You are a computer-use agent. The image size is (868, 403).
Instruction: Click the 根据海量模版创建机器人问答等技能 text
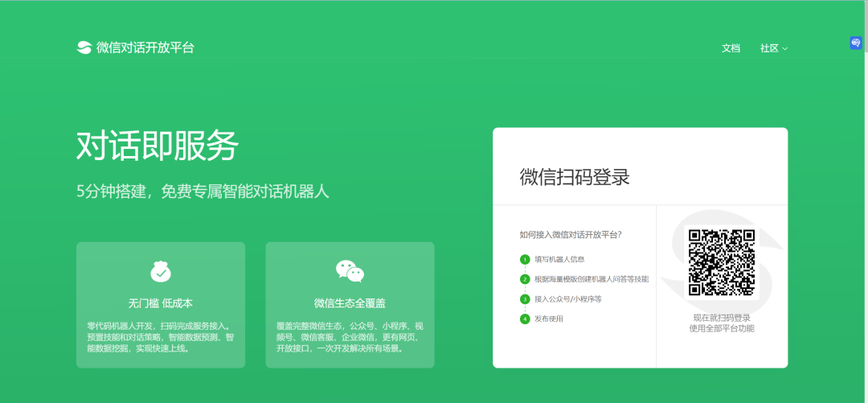tap(592, 279)
